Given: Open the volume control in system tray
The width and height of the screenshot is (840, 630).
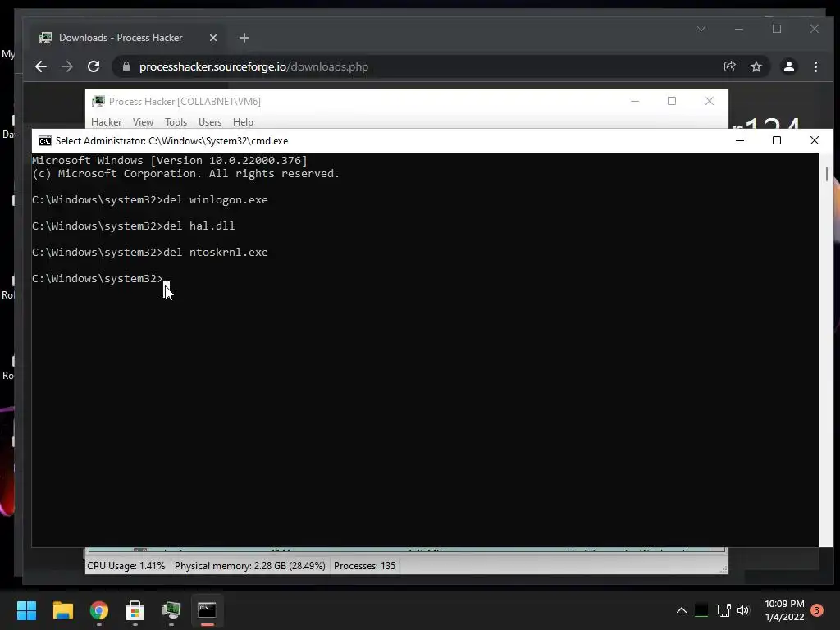Looking at the screenshot, I should tap(743, 610).
